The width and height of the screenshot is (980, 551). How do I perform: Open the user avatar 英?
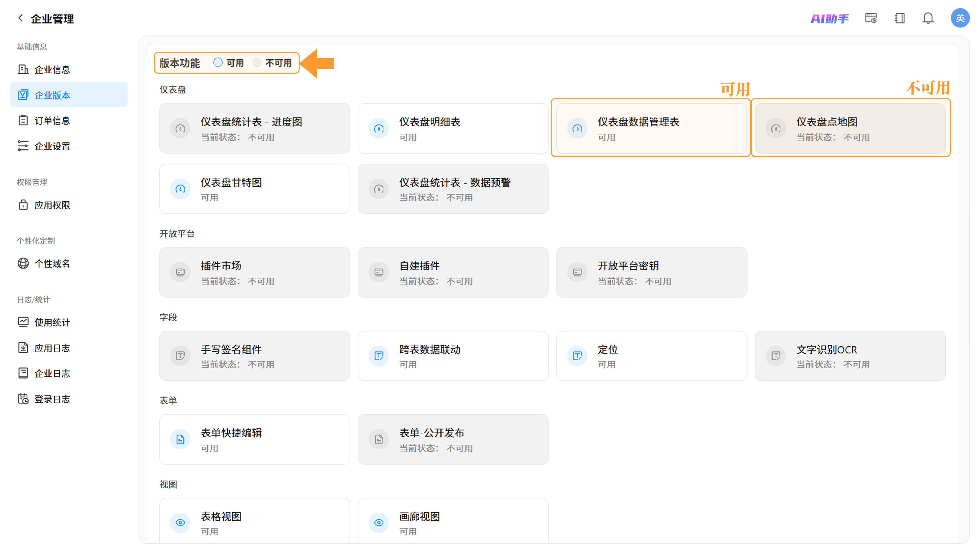pyautogui.click(x=960, y=18)
